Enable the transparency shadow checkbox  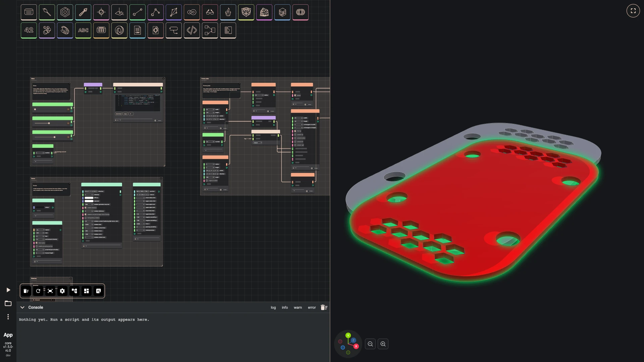[x=86, y=218]
